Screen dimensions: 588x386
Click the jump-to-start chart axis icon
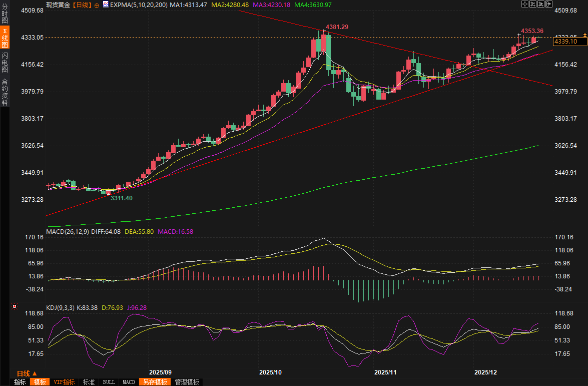[x=533, y=5]
